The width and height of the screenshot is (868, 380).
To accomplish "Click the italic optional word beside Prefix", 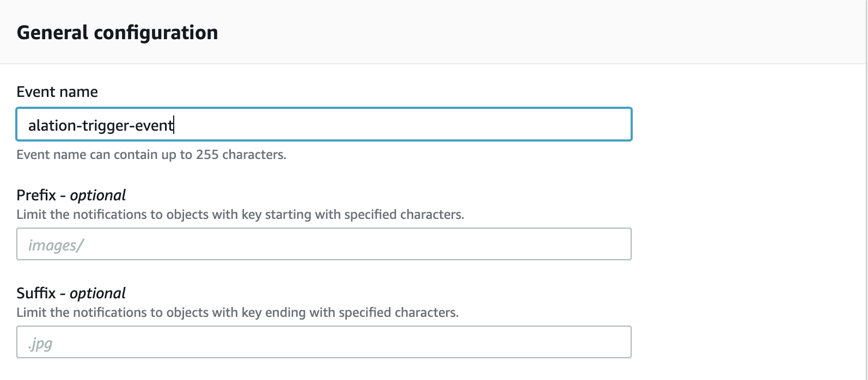I will coord(98,195).
